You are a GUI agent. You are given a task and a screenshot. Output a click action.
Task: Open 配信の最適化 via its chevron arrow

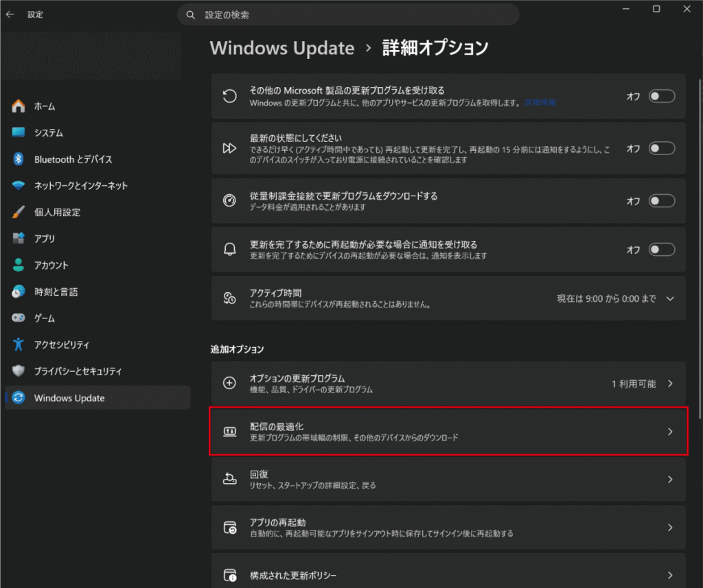click(x=670, y=432)
